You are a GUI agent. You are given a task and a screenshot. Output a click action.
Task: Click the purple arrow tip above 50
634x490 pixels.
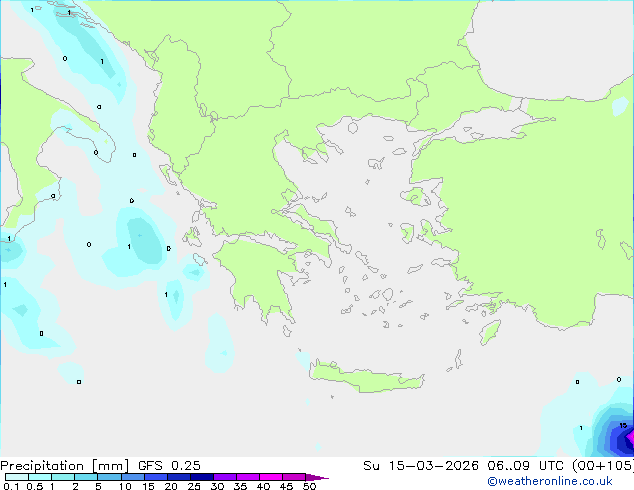point(317,477)
